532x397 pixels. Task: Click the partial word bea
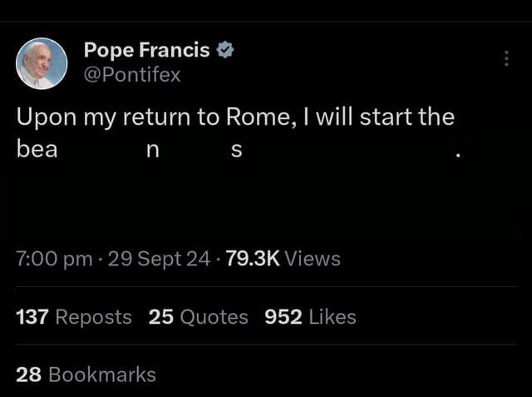[37, 151]
